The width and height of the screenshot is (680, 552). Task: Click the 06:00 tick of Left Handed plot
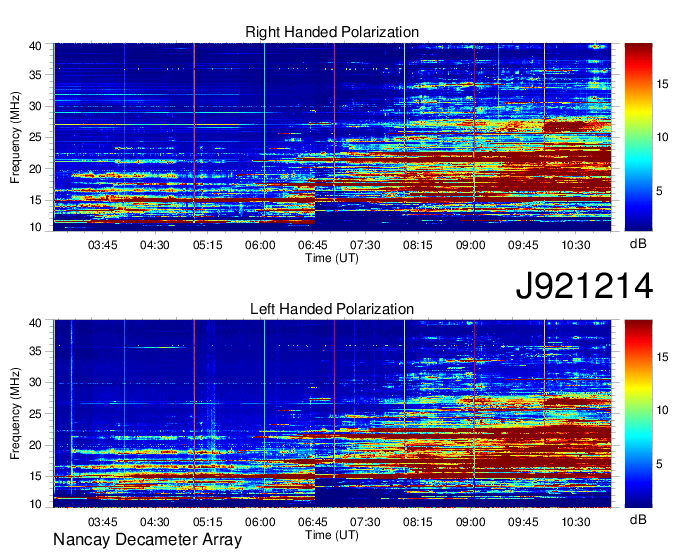(260, 522)
